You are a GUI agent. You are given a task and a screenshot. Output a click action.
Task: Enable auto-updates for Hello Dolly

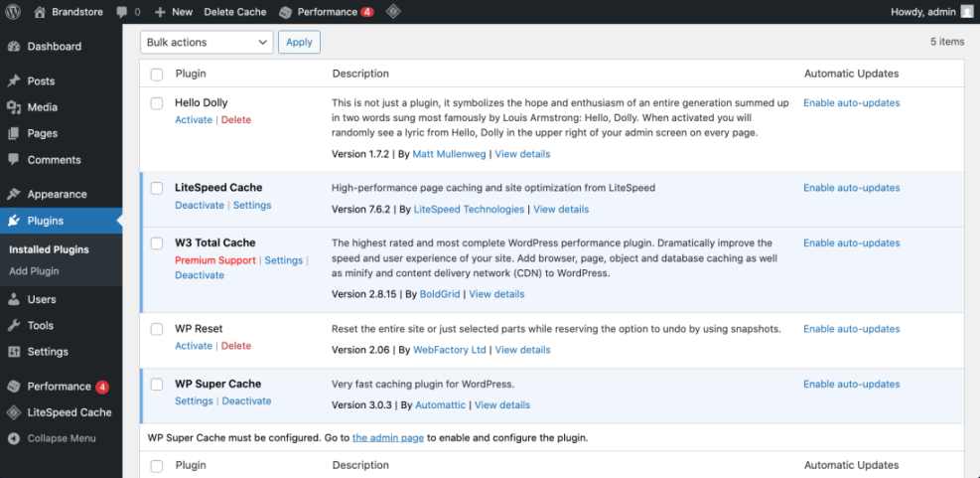tap(852, 102)
